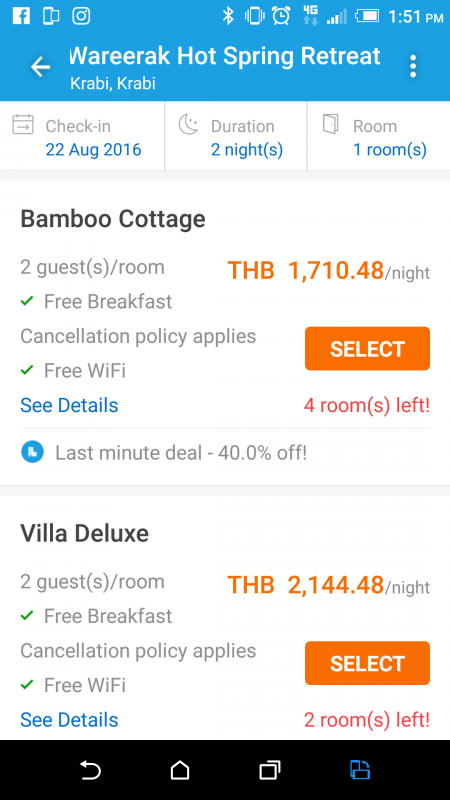Tap Villa Deluxe Free WiFi checkmark
The height and width of the screenshot is (800, 450).
[x=27, y=685]
